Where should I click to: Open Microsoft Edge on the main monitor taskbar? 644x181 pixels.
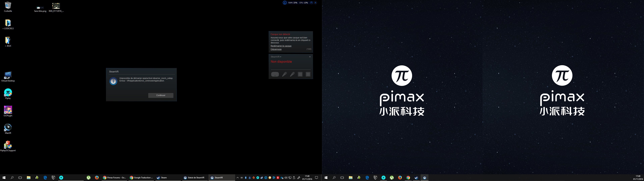coord(45,178)
